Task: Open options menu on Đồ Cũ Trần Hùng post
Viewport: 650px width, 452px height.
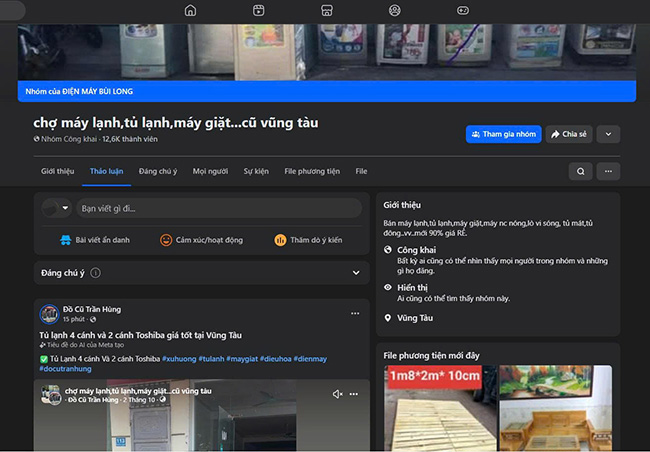Action: coord(355,313)
